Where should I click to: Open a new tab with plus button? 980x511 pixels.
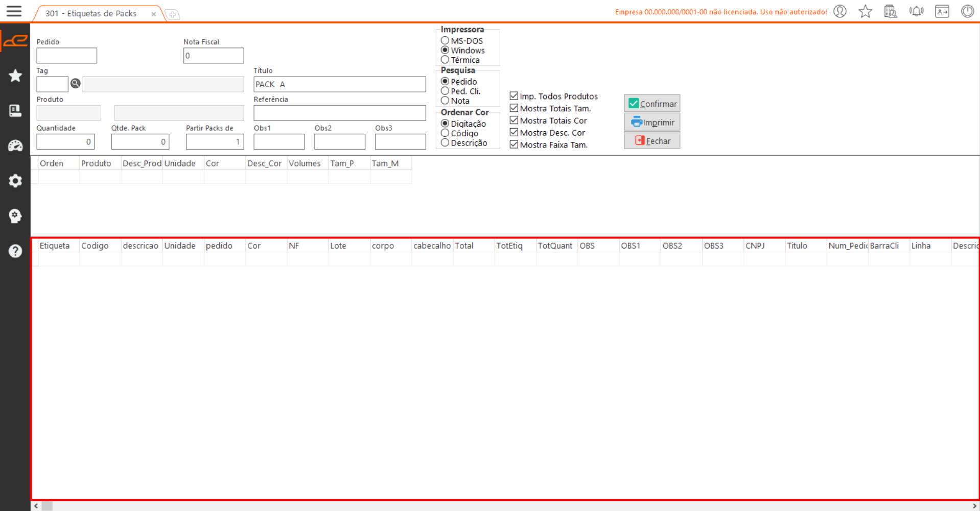click(x=173, y=14)
